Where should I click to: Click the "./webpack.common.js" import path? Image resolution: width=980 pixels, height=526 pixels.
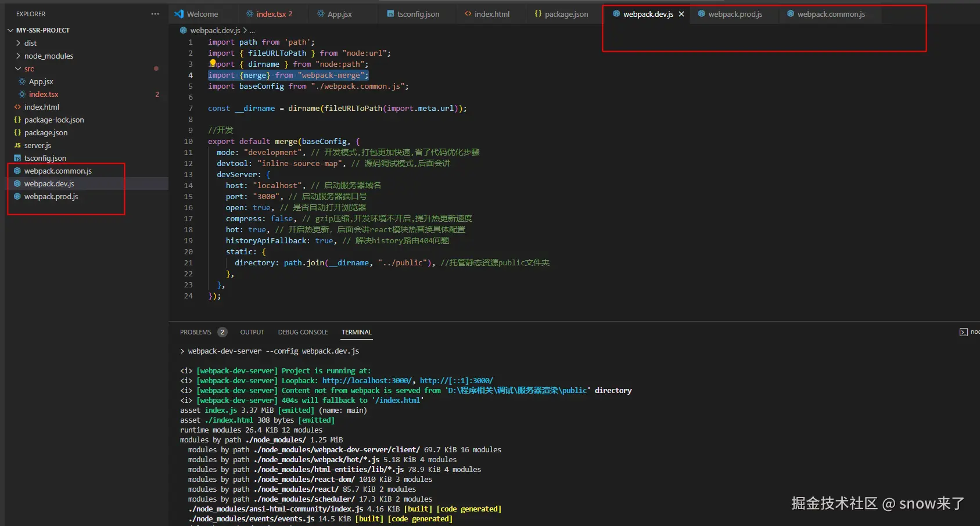[x=358, y=86]
